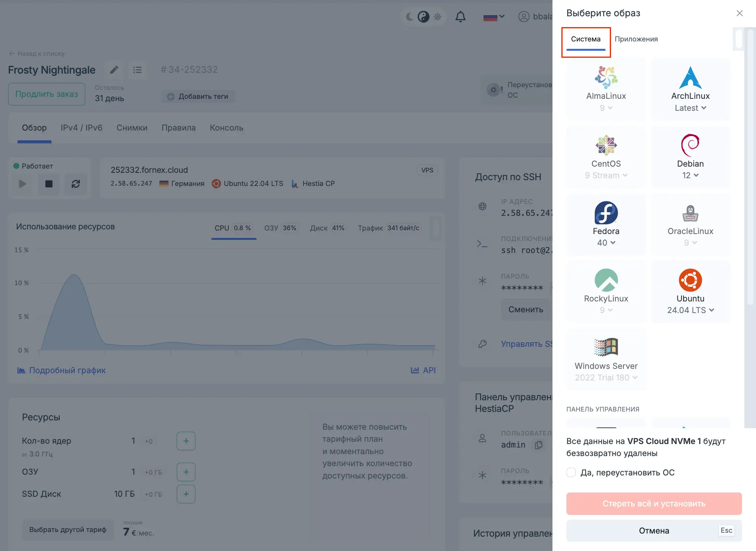Open the Обзор tab
The width and height of the screenshot is (756, 551).
pyautogui.click(x=34, y=128)
